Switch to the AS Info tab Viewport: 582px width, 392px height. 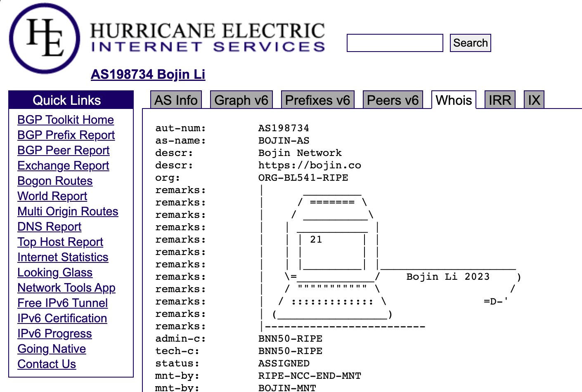[x=176, y=100]
